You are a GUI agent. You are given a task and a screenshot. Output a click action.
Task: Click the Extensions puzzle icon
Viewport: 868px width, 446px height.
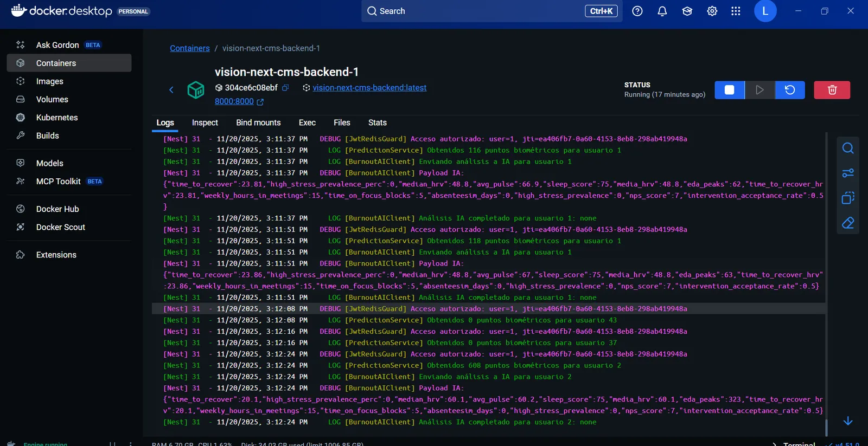tap(21, 255)
